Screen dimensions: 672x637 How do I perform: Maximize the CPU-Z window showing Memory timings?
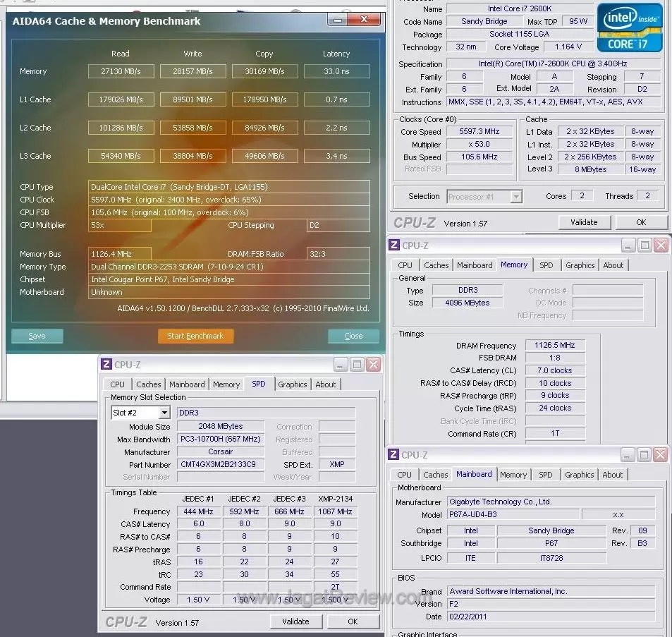pyautogui.click(x=644, y=245)
